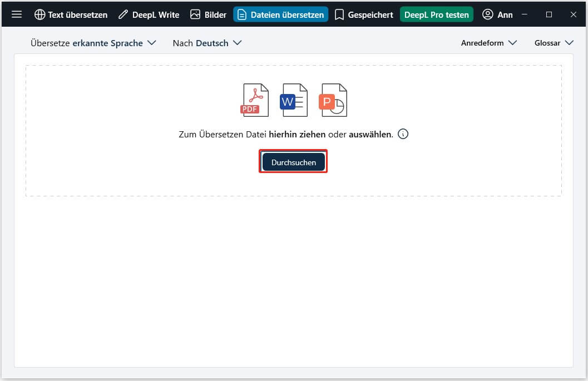This screenshot has height=381, width=588.
Task: Open the Glossar dropdown
Action: coord(554,43)
